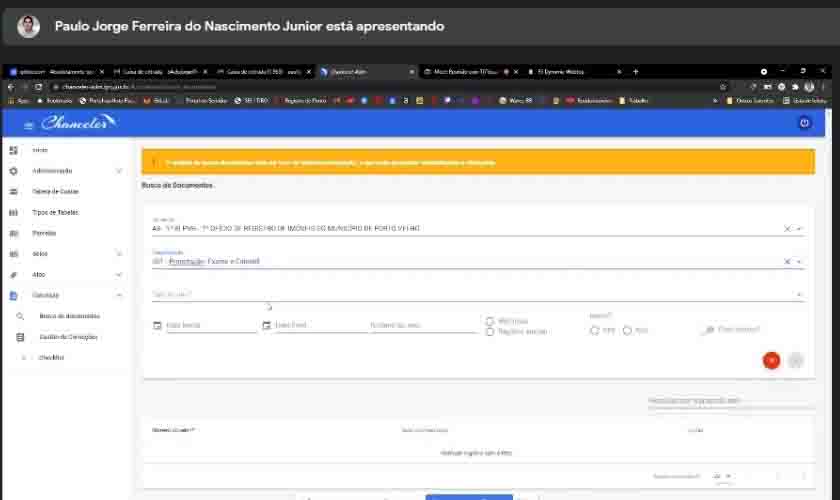The width and height of the screenshot is (840, 500).
Task: Select the Registro auxiliar radio option
Action: [490, 332]
